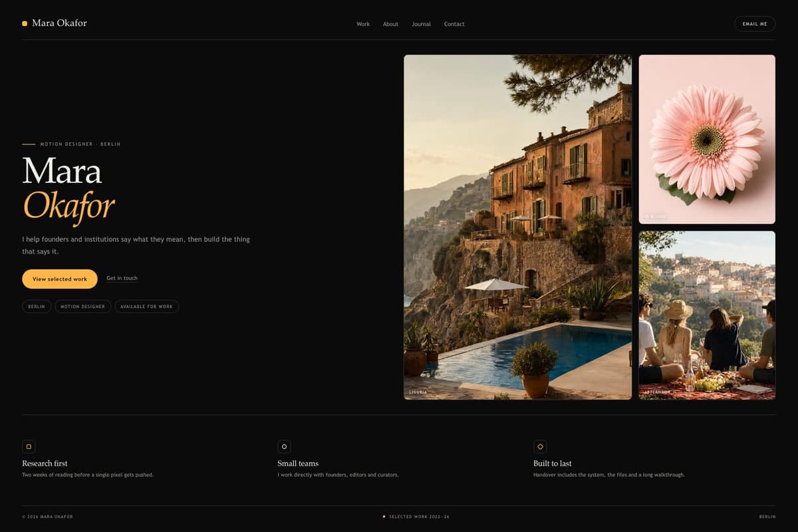
Task: Select the Motion Designer tag pill
Action: pos(83,307)
